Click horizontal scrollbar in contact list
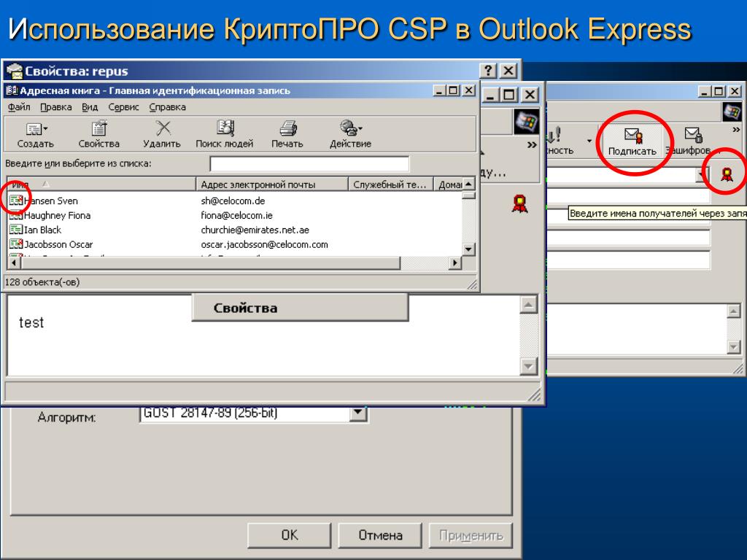This screenshot has width=747, height=560. pos(209,262)
